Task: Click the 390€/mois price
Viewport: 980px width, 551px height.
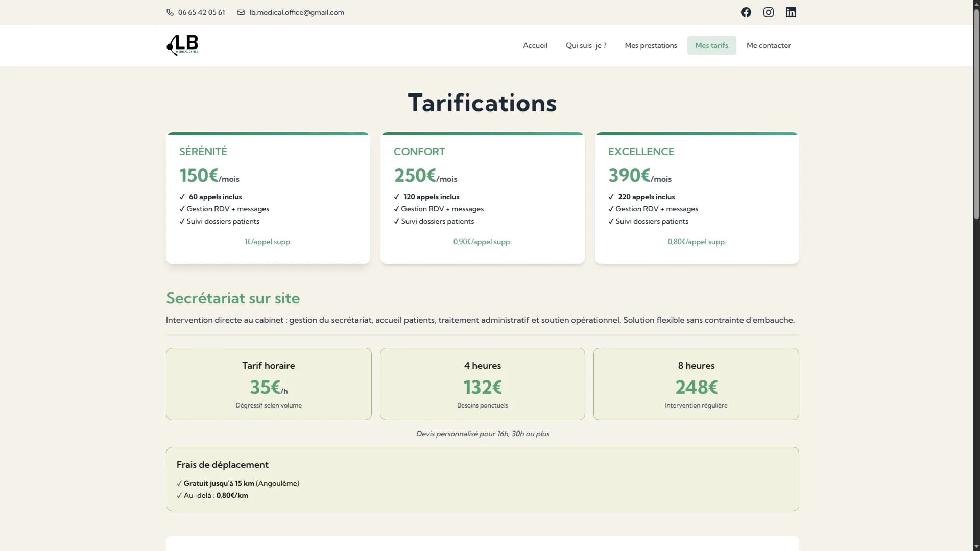Action: tap(640, 176)
